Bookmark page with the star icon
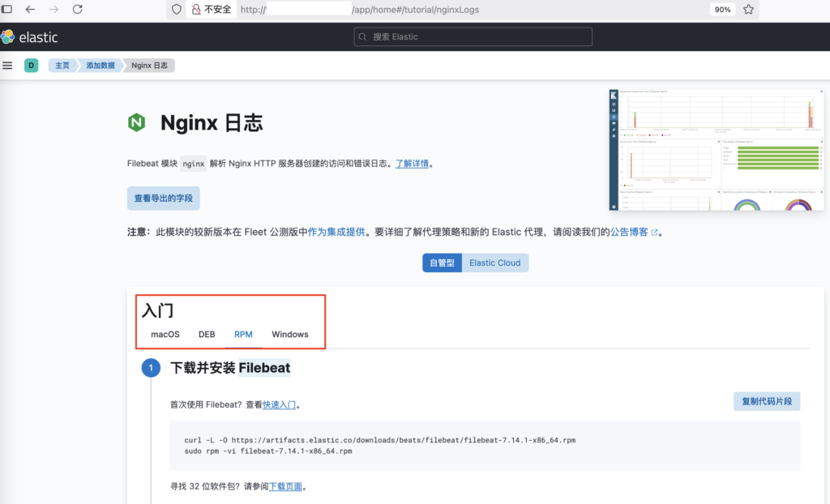 (x=748, y=10)
